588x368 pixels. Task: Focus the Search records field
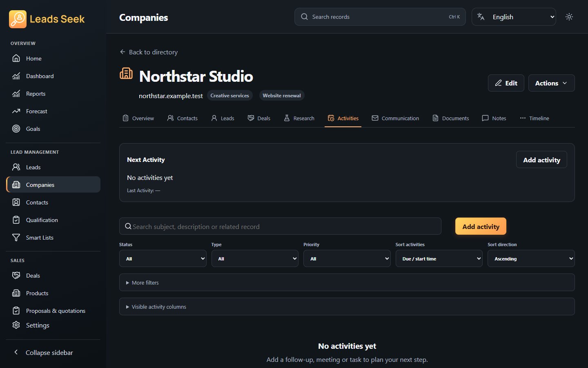pyautogui.click(x=380, y=17)
